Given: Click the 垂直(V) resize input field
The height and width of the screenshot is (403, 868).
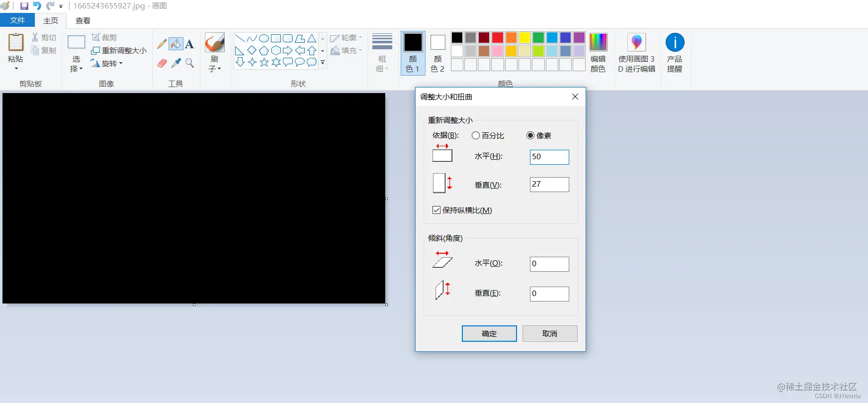Looking at the screenshot, I should (549, 184).
